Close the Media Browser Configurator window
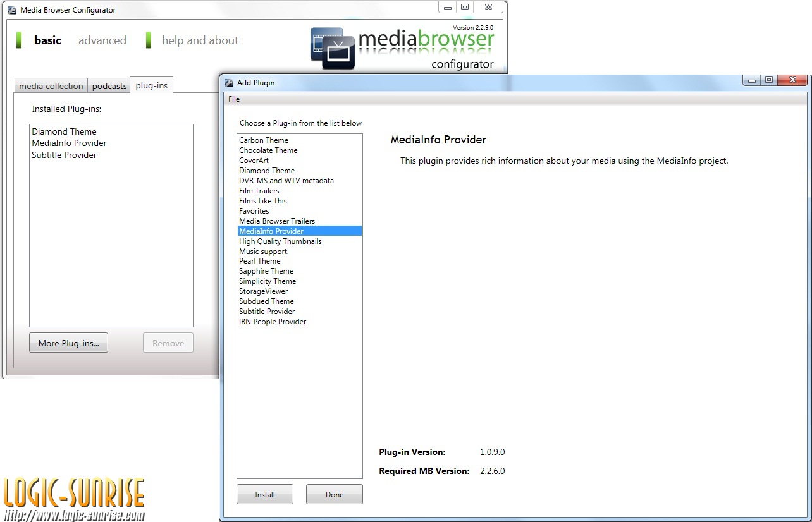This screenshot has width=812, height=522. [488, 8]
